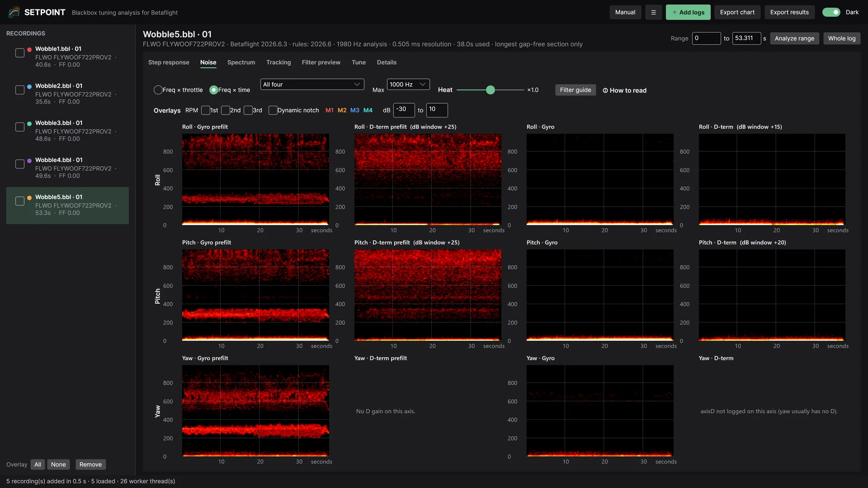Switch to the Tracking tab

coord(278,62)
